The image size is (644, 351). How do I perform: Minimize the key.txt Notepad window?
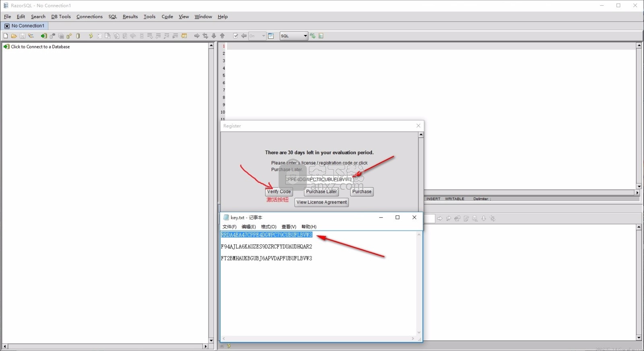pos(381,217)
